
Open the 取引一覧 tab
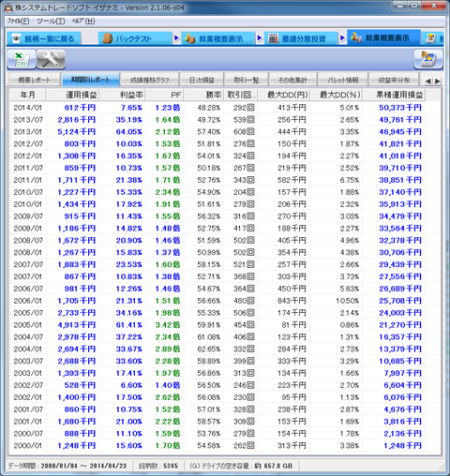tap(247, 80)
